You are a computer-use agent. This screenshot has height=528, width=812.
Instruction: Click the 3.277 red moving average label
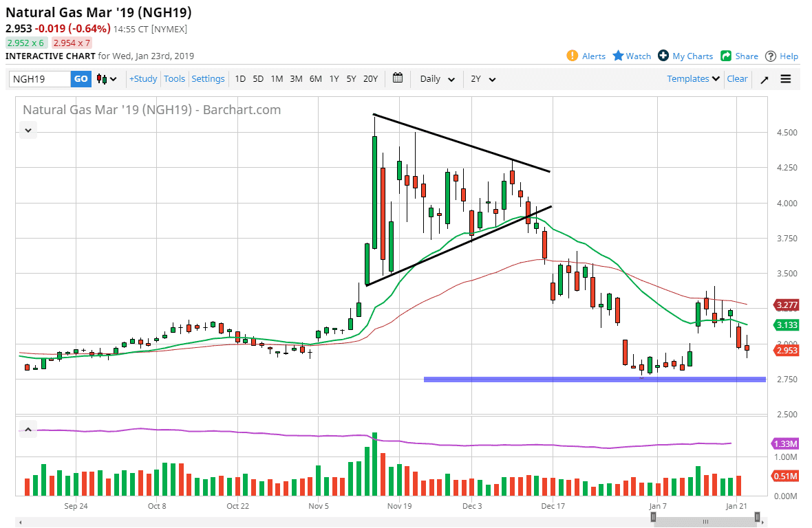click(x=786, y=305)
